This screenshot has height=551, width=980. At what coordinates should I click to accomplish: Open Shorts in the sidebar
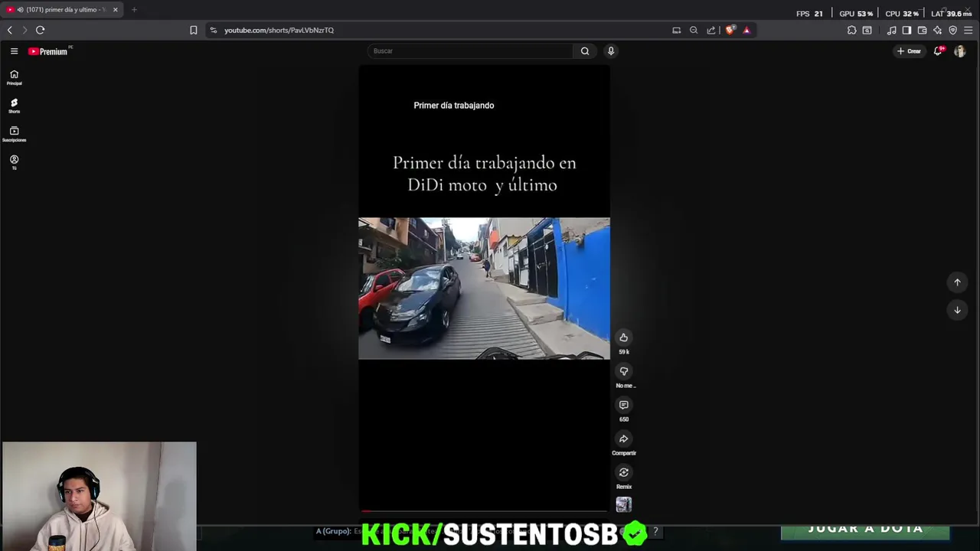point(14,106)
